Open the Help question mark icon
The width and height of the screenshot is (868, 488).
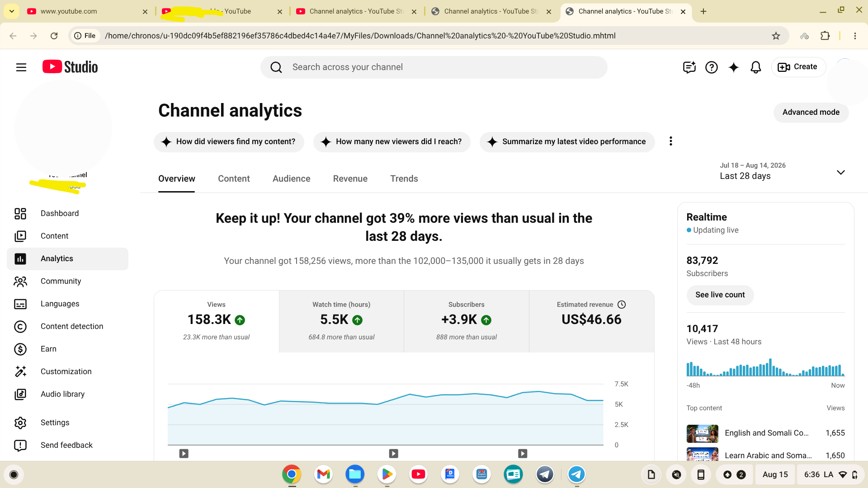pyautogui.click(x=712, y=67)
